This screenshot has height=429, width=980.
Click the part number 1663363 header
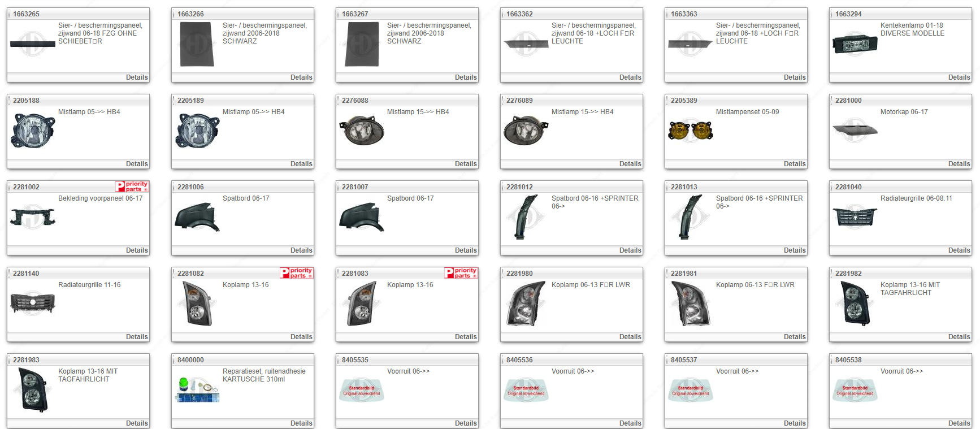(x=684, y=14)
